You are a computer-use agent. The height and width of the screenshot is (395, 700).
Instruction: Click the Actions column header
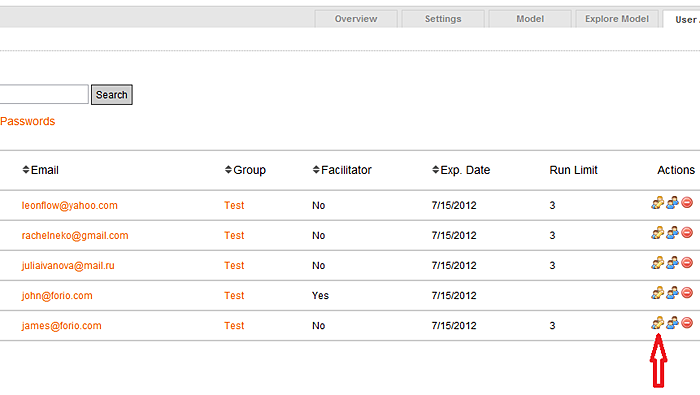676,170
